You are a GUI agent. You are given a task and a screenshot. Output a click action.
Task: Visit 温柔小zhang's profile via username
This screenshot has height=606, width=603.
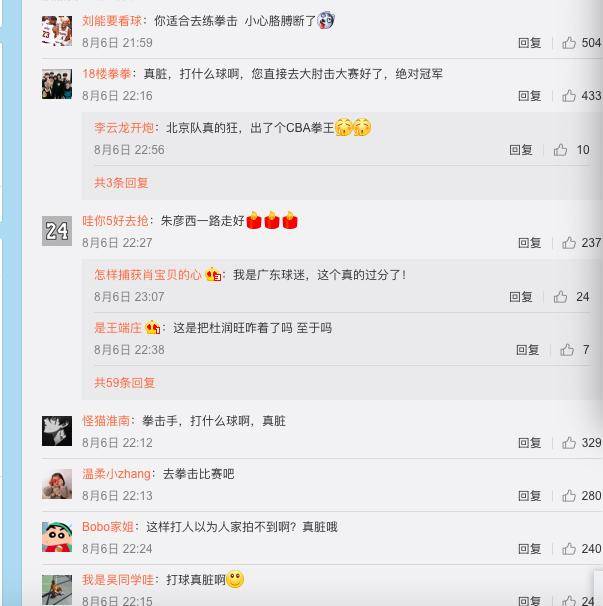pyautogui.click(x=116, y=474)
